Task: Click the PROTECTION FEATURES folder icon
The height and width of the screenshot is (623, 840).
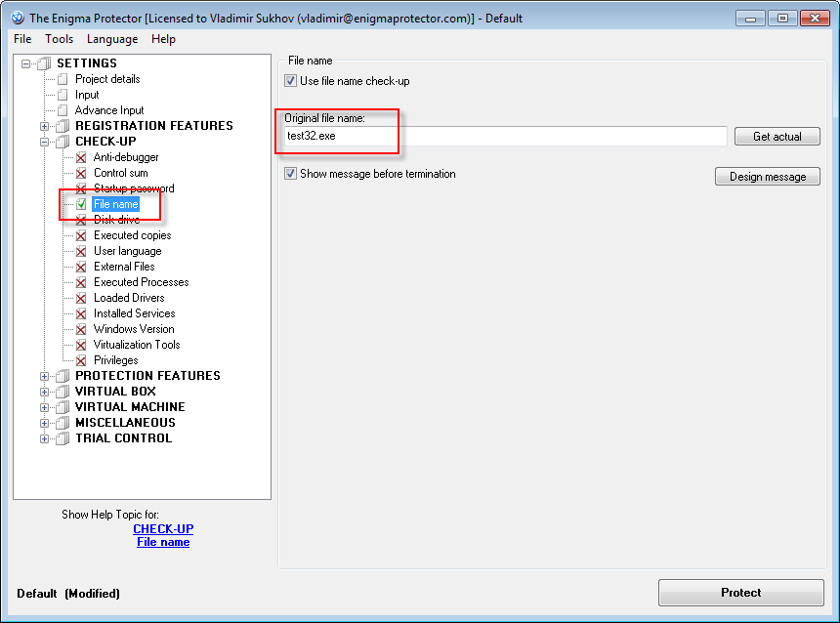Action: tap(63, 376)
